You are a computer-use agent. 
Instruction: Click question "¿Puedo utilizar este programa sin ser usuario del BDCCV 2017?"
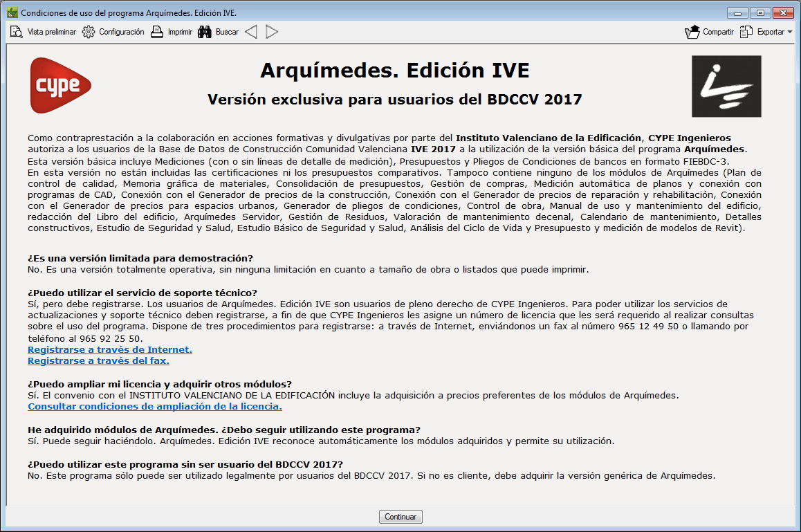(x=185, y=464)
